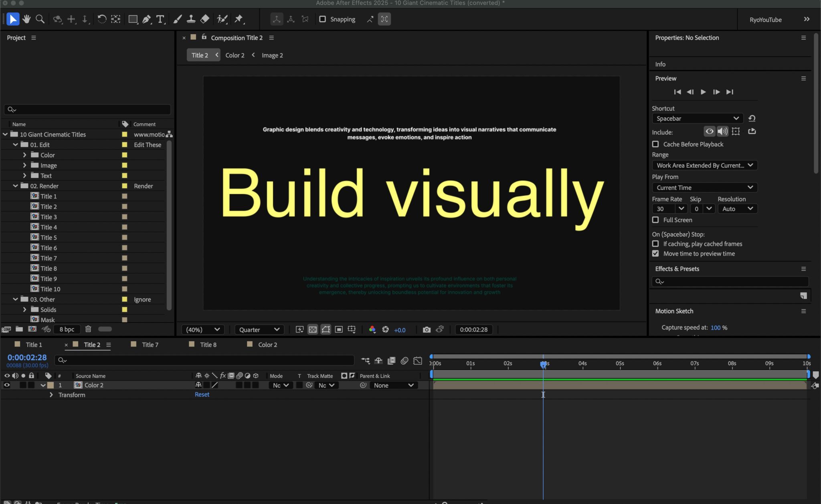The width and height of the screenshot is (821, 504).
Task: Open the Color 2 breadcrumb tab
Action: [x=235, y=55]
